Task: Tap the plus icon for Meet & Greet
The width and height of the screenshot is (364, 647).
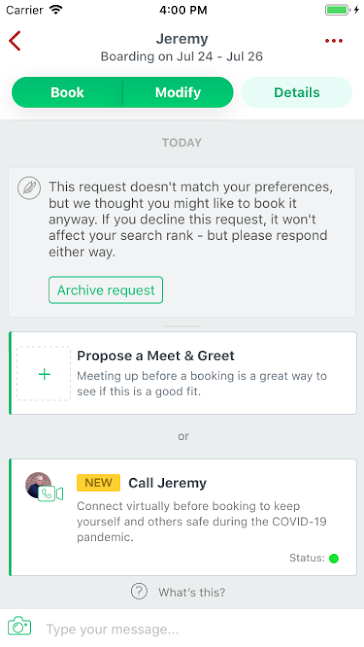Action: 44,374
